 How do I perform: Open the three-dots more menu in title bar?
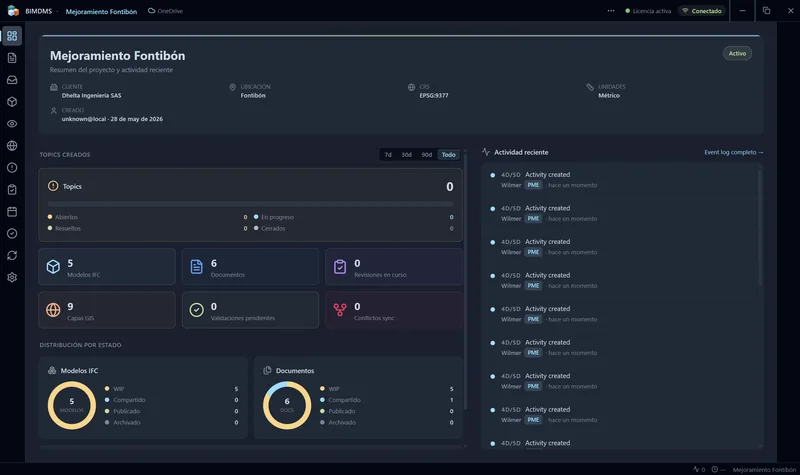611,11
